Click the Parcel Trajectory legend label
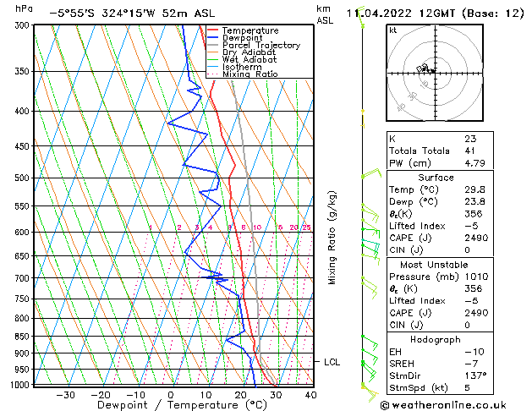This screenshot has height=411, width=532. [x=261, y=45]
